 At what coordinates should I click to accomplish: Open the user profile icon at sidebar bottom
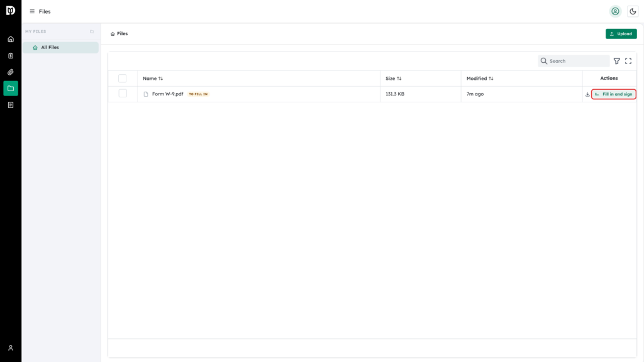[x=11, y=348]
